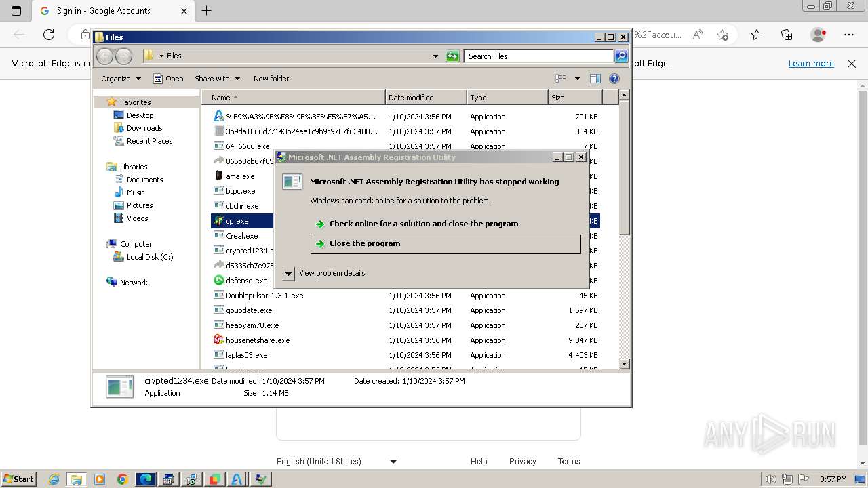Open Desktop in navigation pane

140,115
